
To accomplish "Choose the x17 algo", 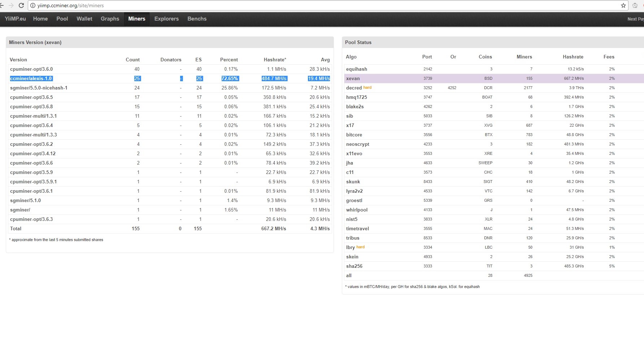I will pyautogui.click(x=350, y=125).
